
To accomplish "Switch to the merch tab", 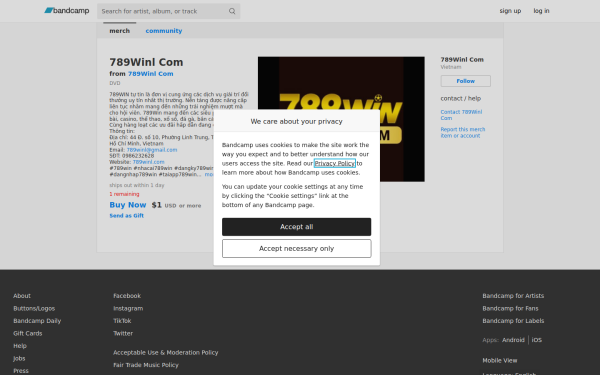I will pyautogui.click(x=119, y=31).
